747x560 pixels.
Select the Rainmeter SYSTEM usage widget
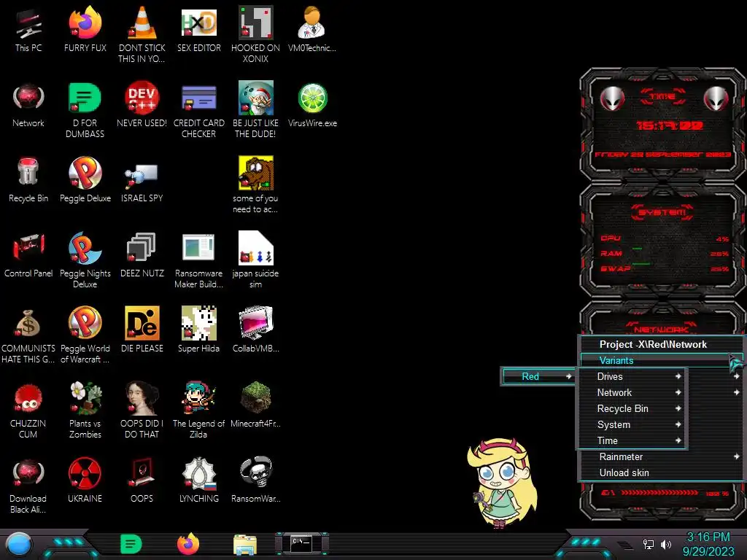[662, 241]
